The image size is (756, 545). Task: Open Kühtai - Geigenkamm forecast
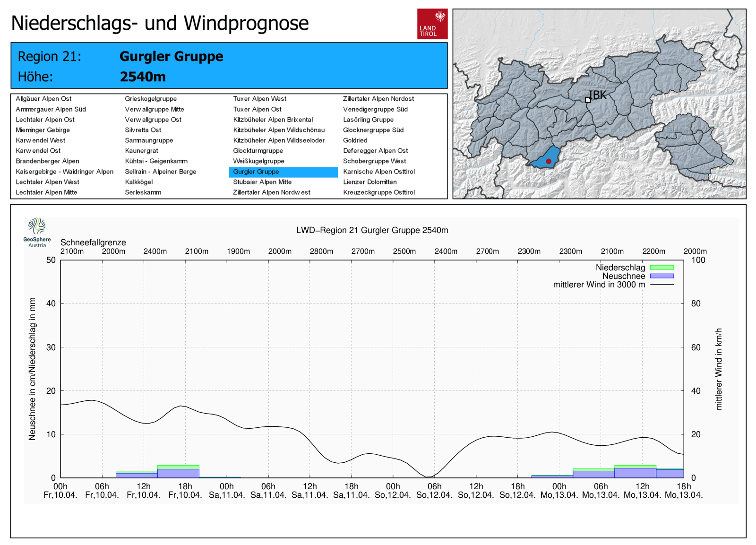156,161
